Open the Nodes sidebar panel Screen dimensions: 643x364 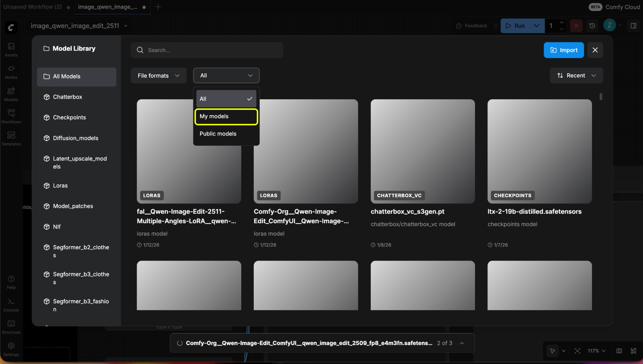click(11, 72)
